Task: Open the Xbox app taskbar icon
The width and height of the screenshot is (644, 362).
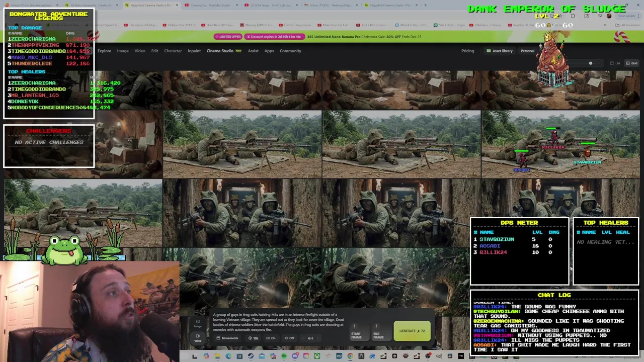Action: (x=317, y=356)
